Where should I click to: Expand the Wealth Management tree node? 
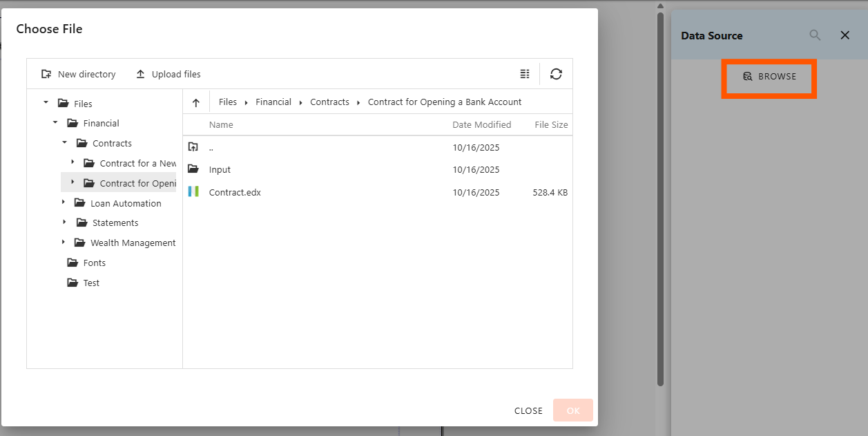[64, 243]
